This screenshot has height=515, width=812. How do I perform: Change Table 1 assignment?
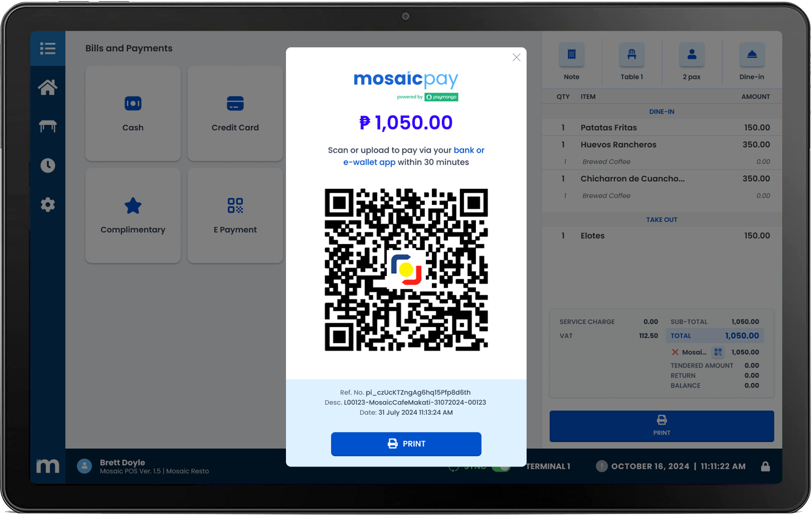[632, 61]
